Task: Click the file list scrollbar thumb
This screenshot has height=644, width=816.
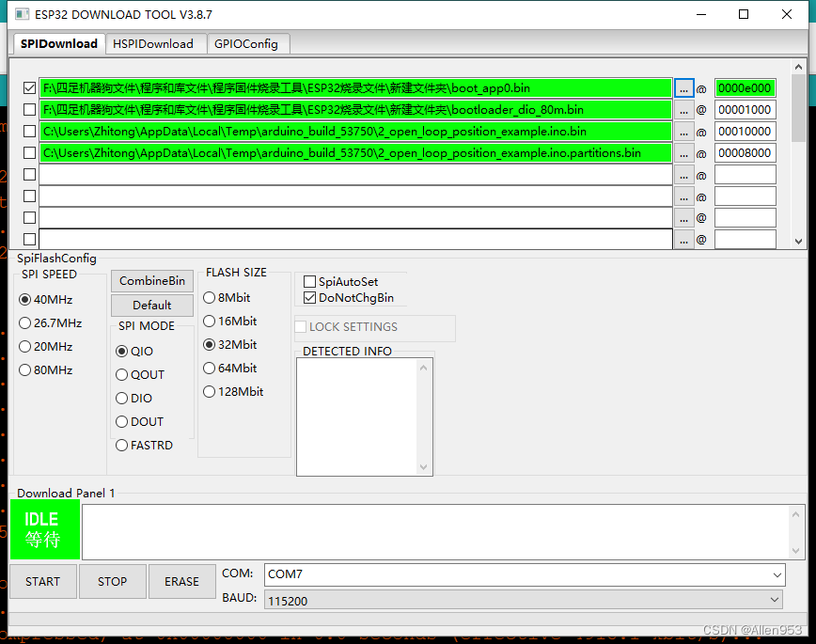Action: (798, 108)
